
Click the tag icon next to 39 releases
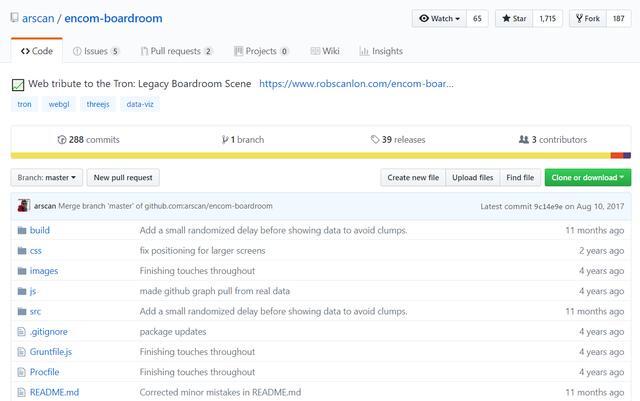(375, 140)
